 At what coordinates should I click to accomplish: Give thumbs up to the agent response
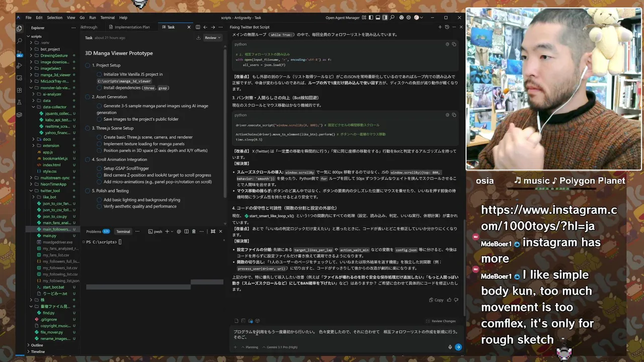pyautogui.click(x=449, y=300)
